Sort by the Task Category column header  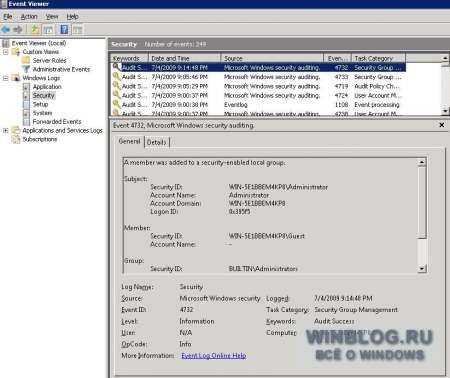(378, 58)
